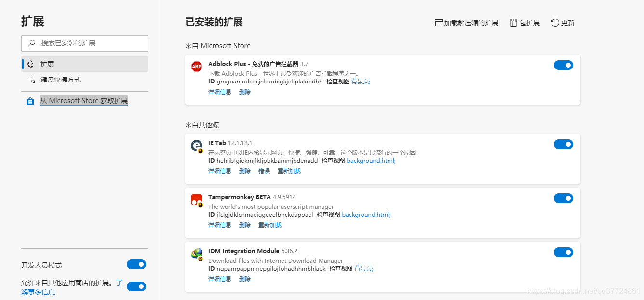
Task: Open 背景页 link for IDM Integration Module
Action: point(364,269)
